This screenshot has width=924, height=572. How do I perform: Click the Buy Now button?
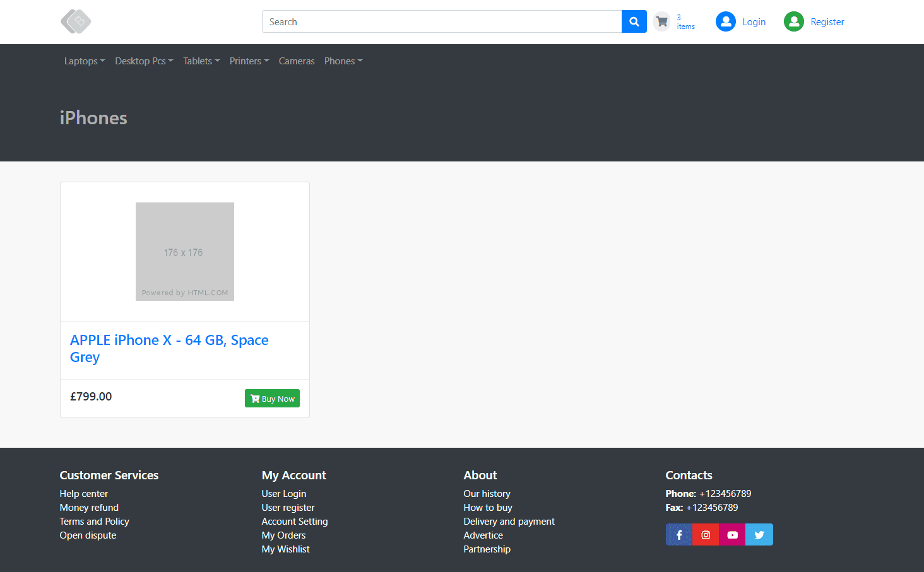click(272, 399)
